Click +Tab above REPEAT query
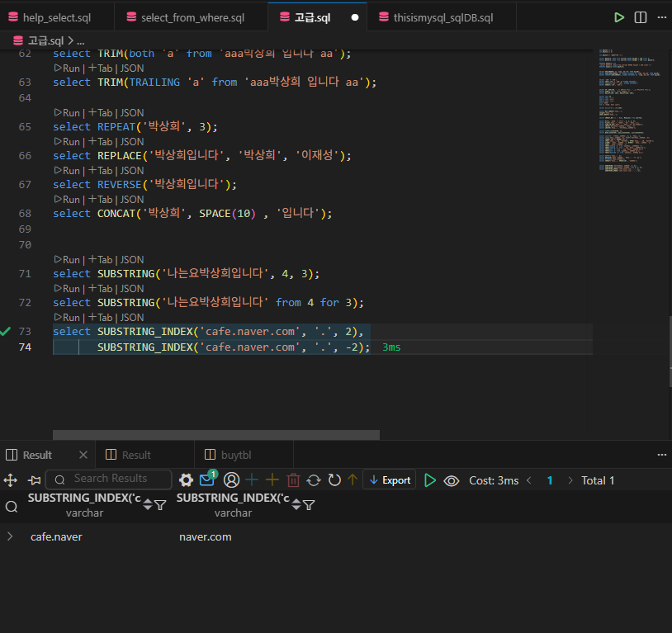The image size is (672, 633). 100,113
